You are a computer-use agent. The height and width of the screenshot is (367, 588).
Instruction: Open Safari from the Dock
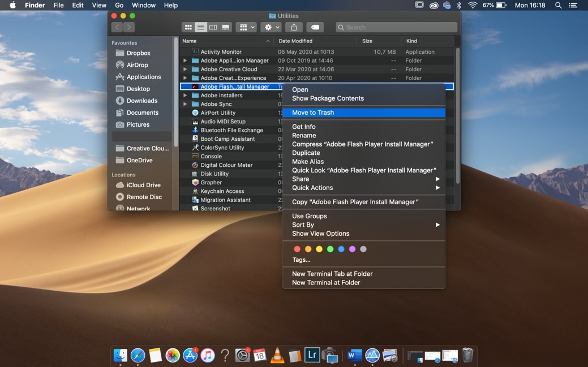click(x=138, y=355)
